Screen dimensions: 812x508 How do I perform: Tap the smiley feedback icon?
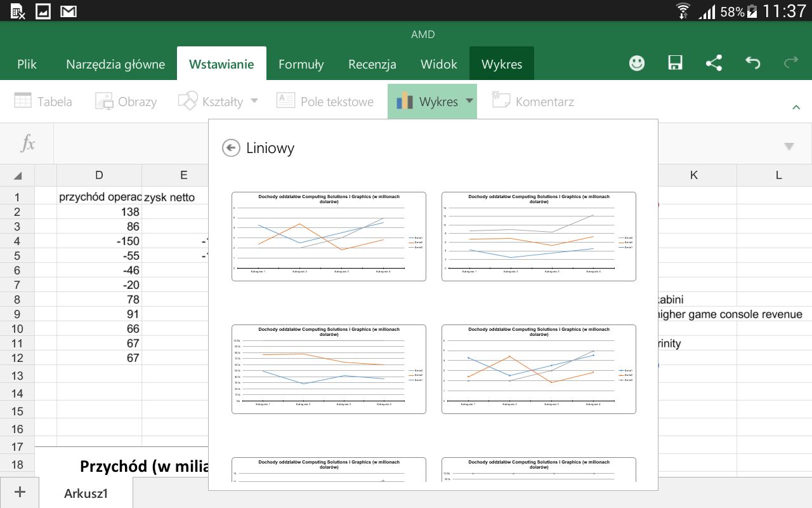636,63
